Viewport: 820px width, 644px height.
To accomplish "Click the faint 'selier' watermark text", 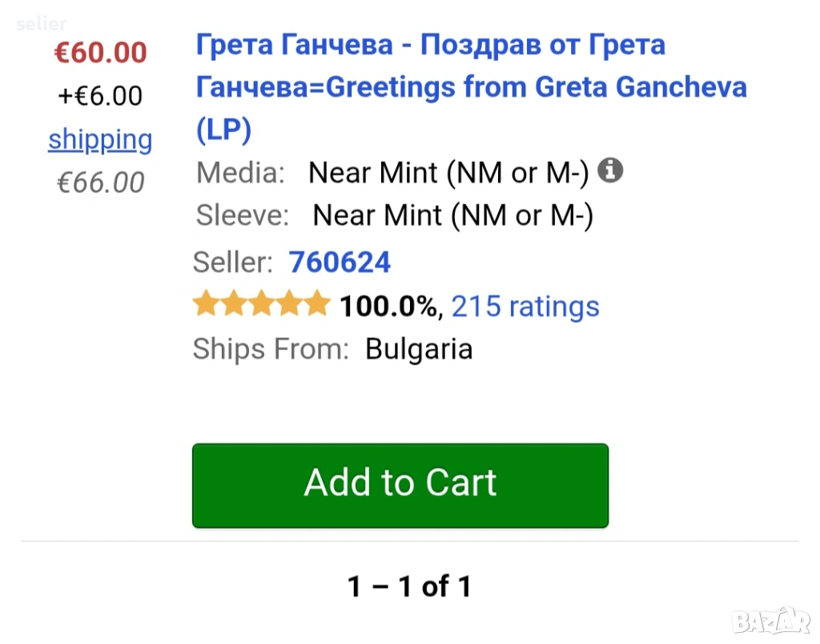I will pyautogui.click(x=42, y=24).
